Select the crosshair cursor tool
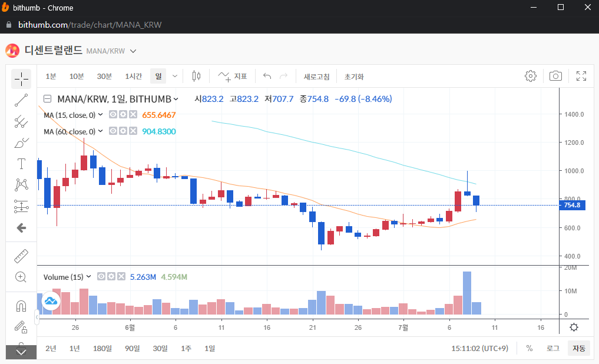 (x=21, y=79)
